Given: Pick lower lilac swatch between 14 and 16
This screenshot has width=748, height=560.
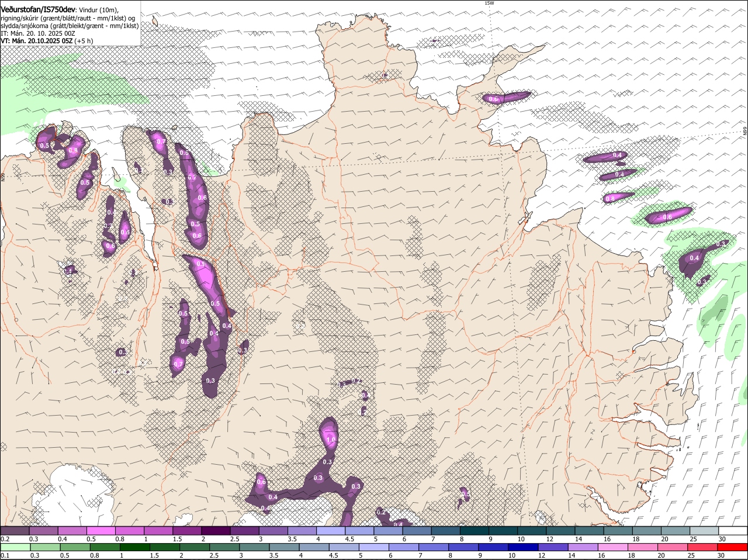Looking at the screenshot, I should (x=584, y=547).
